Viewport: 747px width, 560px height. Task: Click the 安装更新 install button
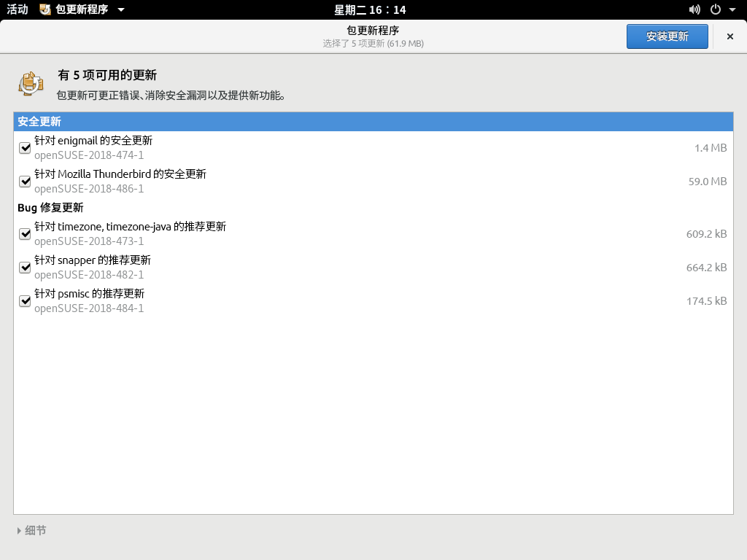[x=667, y=36]
